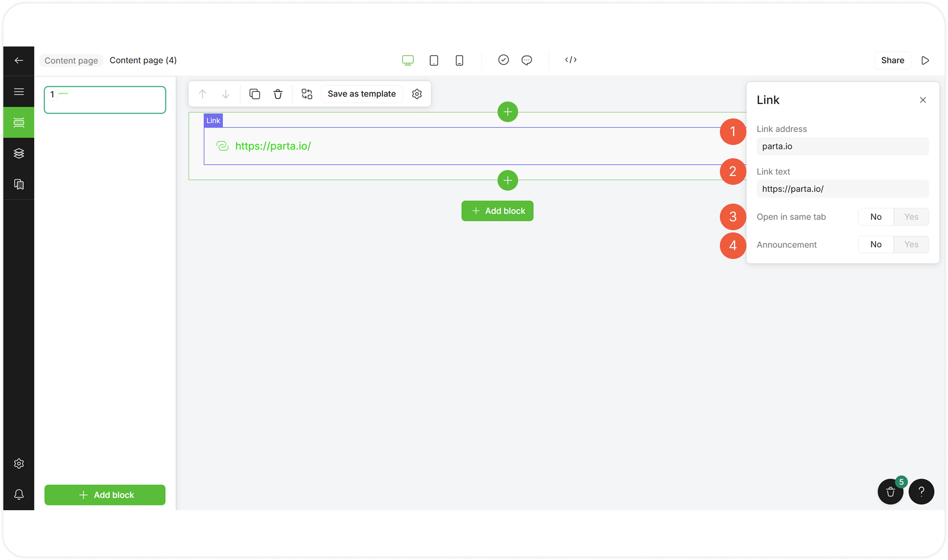
Task: Click the Share button
Action: click(x=892, y=61)
